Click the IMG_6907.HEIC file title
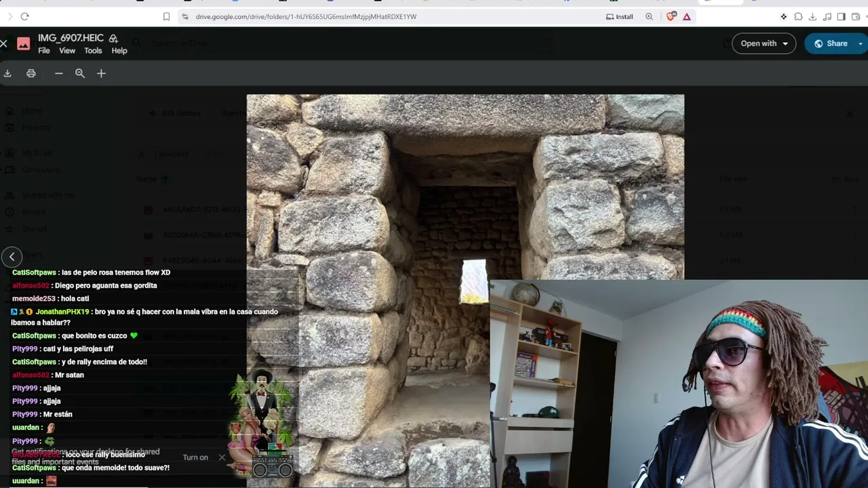The height and width of the screenshot is (488, 868). [x=71, y=38]
